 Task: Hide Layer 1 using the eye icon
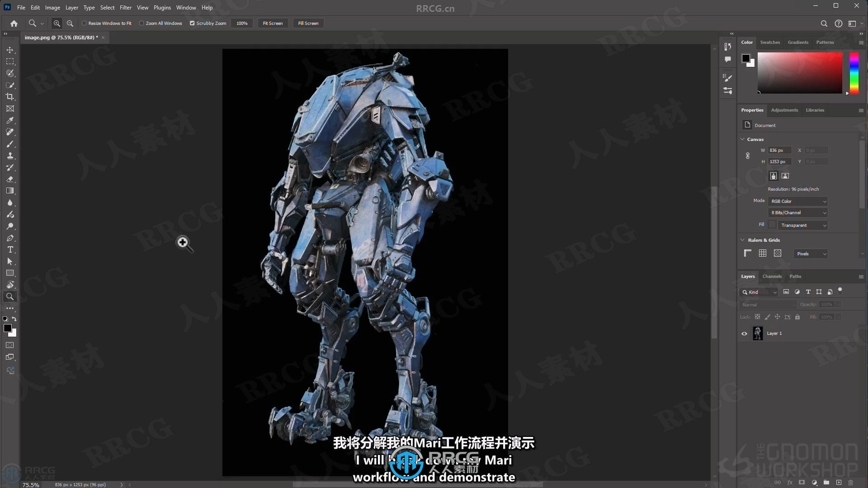pos(744,333)
